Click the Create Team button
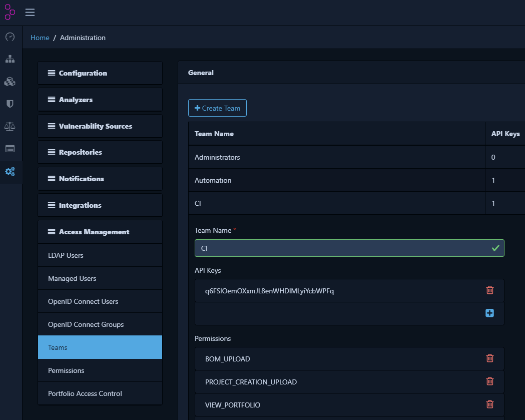Image resolution: width=525 pixels, height=420 pixels. (217, 108)
